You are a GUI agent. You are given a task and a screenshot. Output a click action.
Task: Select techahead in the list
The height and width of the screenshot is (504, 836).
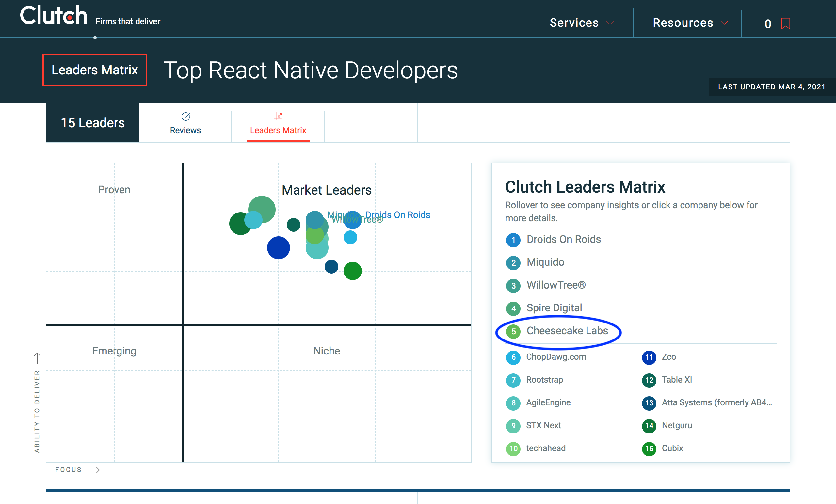(546, 448)
